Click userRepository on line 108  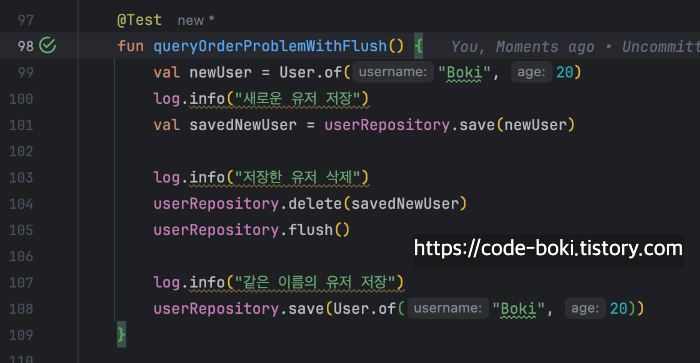(x=216, y=309)
